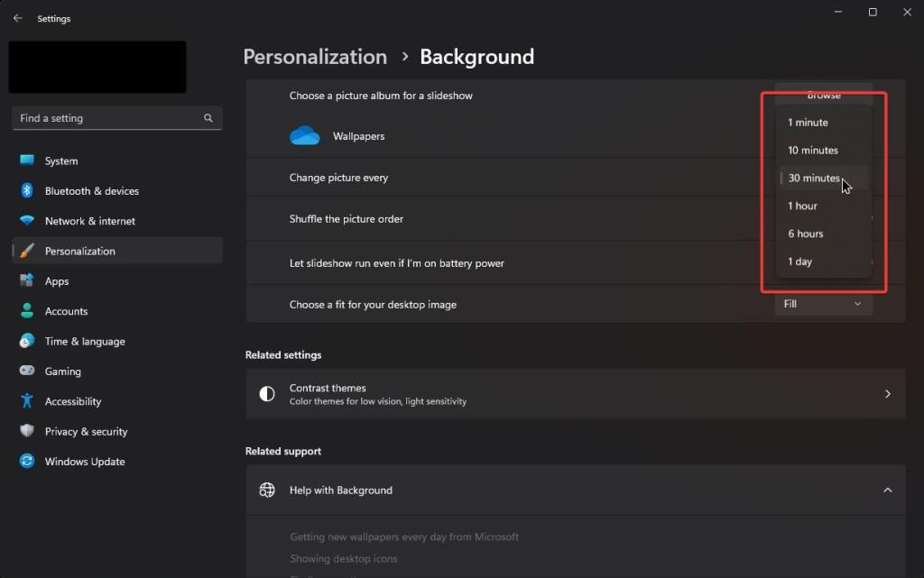
Task: Click the Accounts person icon
Action: 27,311
